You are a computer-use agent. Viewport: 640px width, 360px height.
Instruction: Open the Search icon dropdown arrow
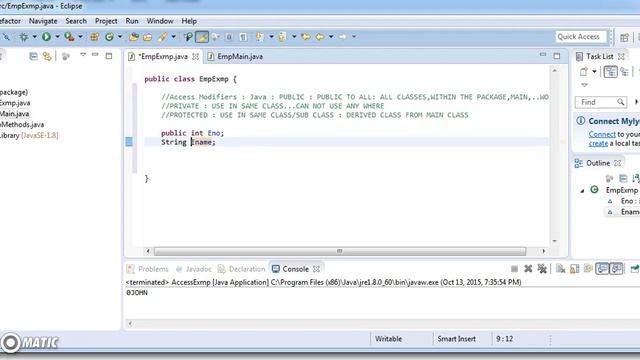coord(173,37)
